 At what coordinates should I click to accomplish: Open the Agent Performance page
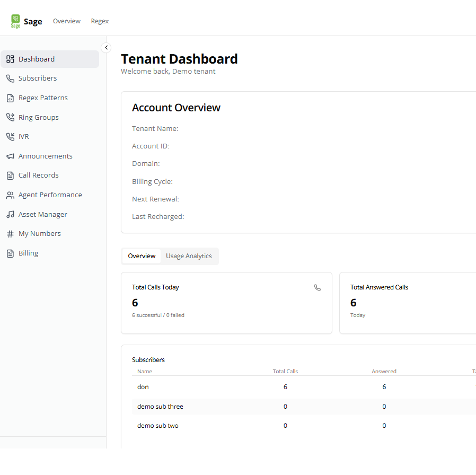click(x=50, y=195)
